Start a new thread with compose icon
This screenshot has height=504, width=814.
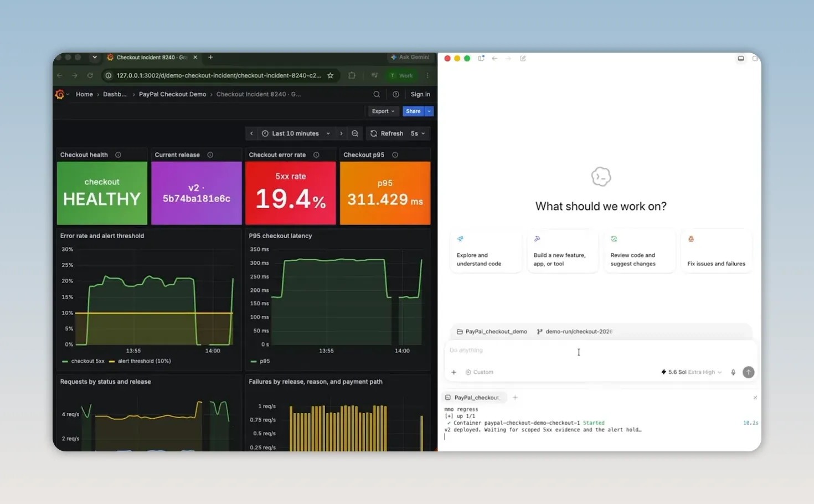tap(523, 58)
